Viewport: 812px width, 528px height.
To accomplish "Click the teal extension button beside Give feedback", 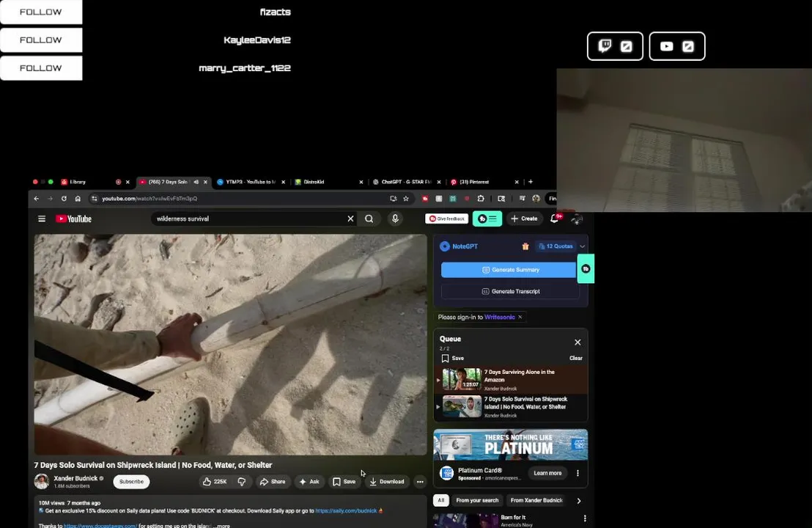I will [487, 219].
